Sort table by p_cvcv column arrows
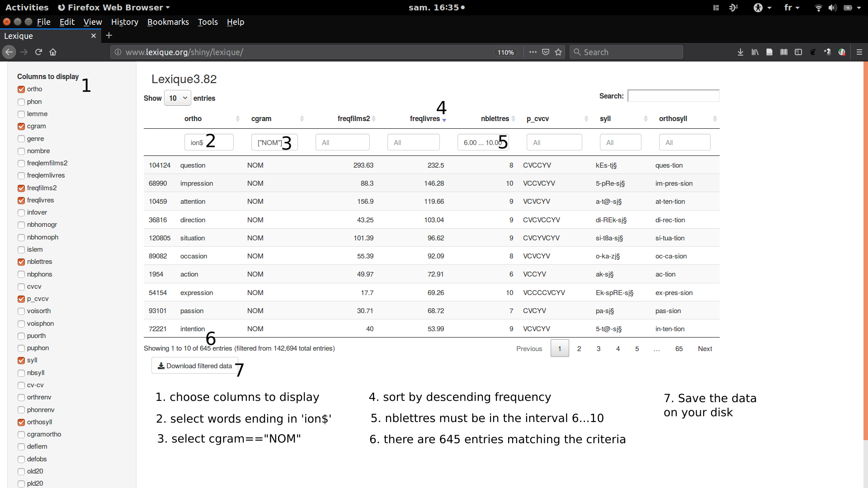The height and width of the screenshot is (488, 868). [x=586, y=119]
